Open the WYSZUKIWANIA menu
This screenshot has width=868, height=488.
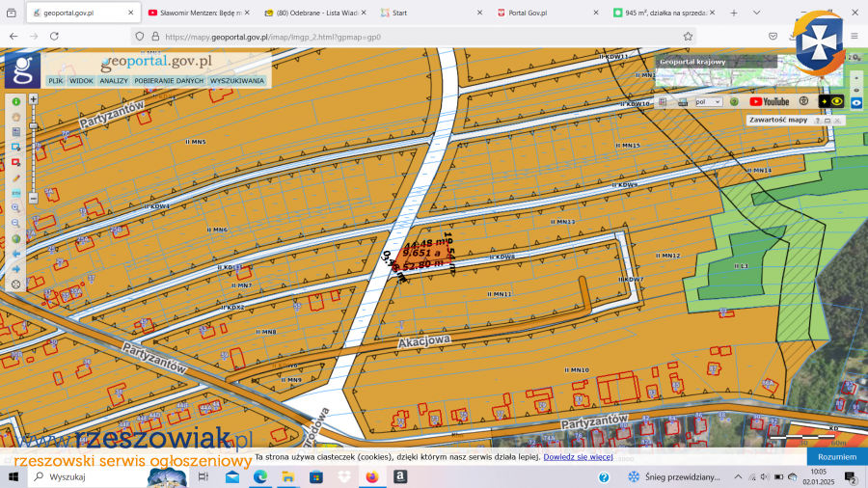(237, 81)
